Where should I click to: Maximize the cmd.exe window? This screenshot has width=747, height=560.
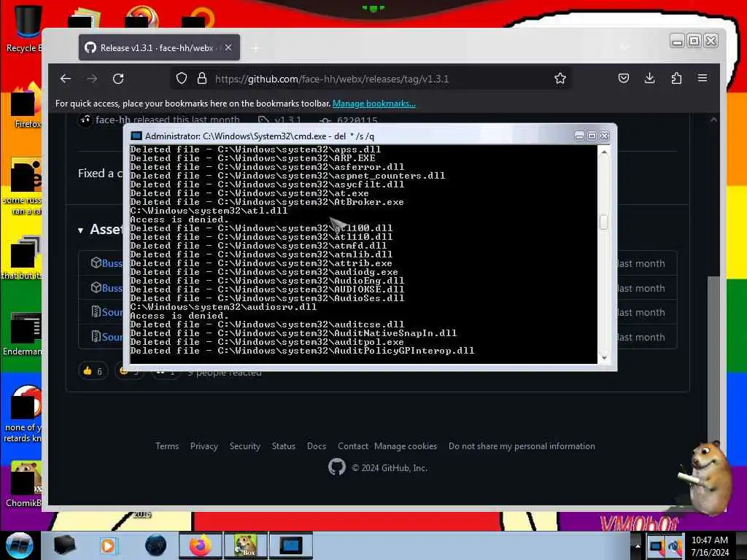[x=592, y=136]
